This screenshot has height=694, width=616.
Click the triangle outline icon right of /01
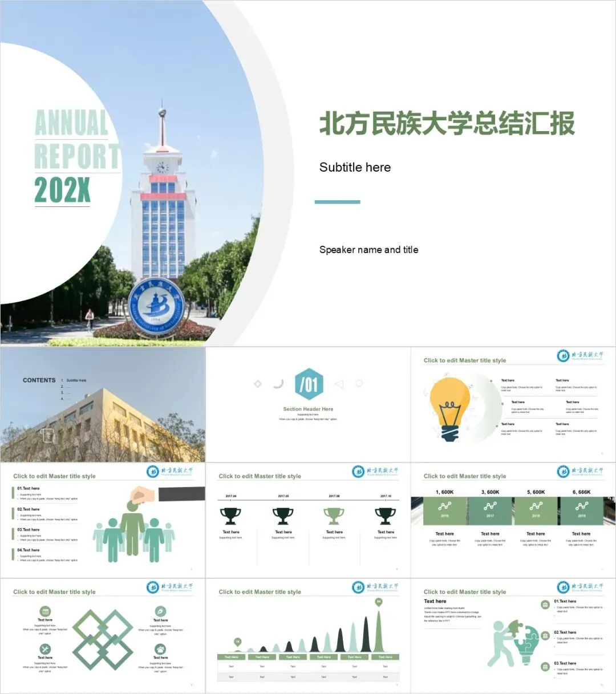339,384
